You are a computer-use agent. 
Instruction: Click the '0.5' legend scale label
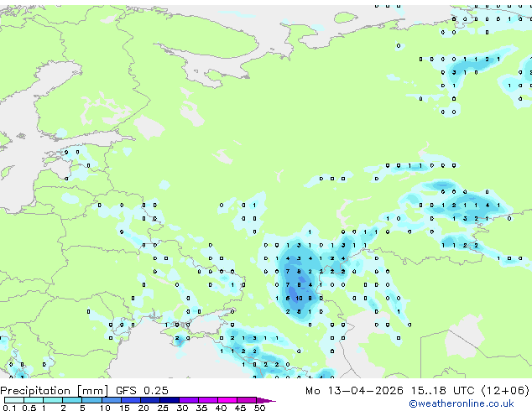29,408
